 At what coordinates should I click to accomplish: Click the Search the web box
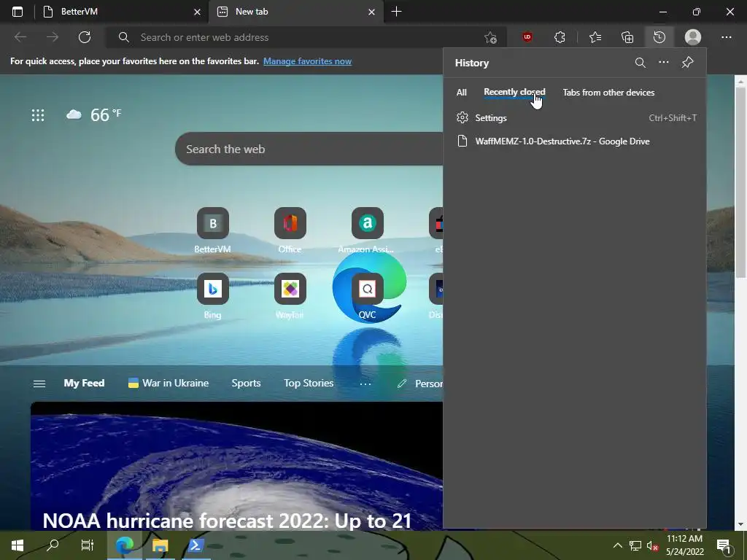coord(309,149)
